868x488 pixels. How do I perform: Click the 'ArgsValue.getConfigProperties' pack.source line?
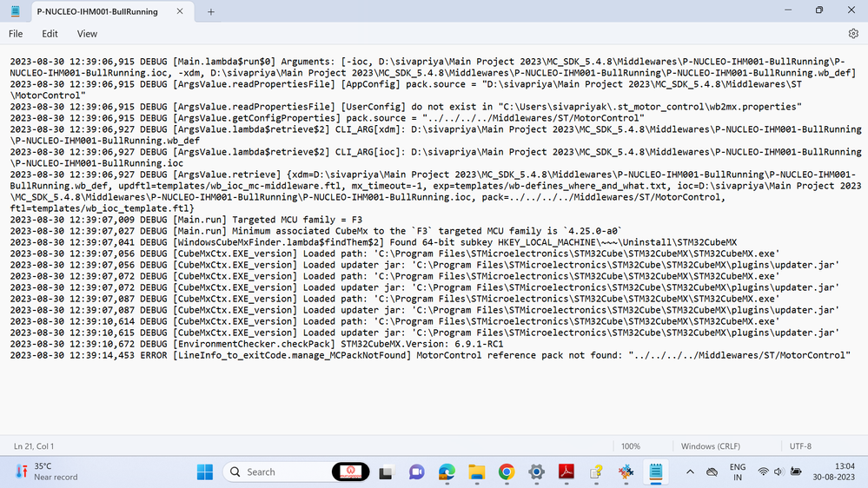point(328,118)
